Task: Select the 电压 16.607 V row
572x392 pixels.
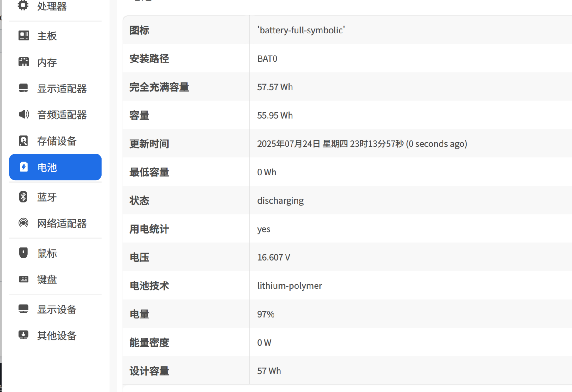Action: [347, 257]
